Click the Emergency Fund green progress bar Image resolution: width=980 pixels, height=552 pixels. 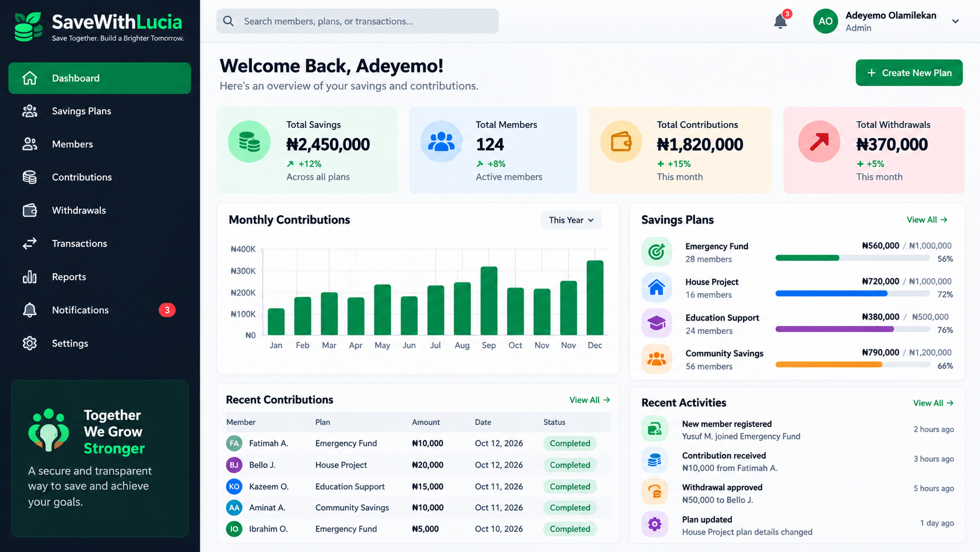pyautogui.click(x=807, y=258)
